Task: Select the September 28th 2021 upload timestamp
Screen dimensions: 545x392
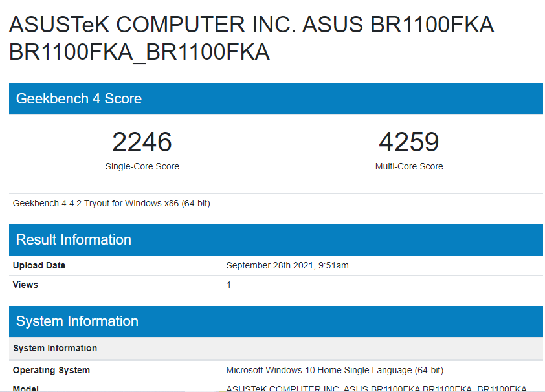Action: pos(287,265)
